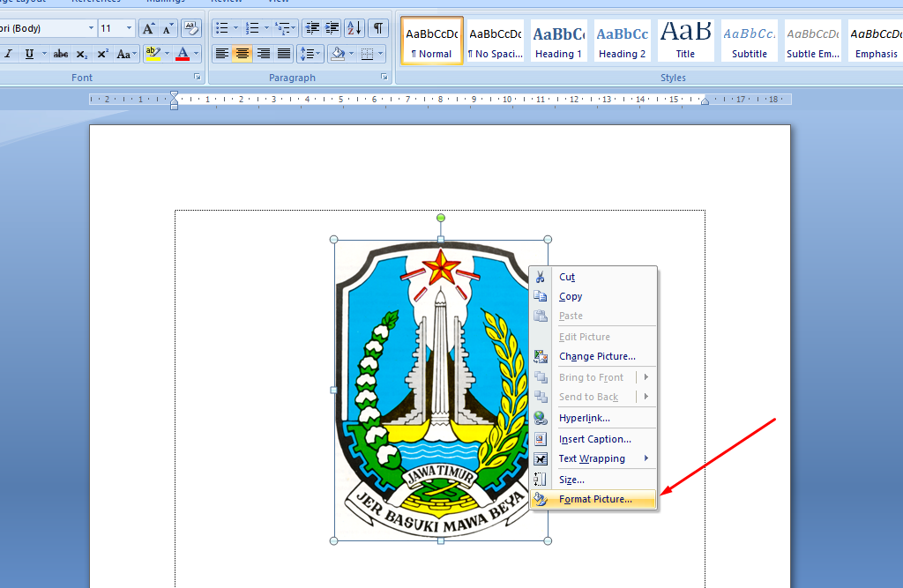Image resolution: width=903 pixels, height=588 pixels.
Task: Choose Copy from the context menu
Action: click(593, 296)
